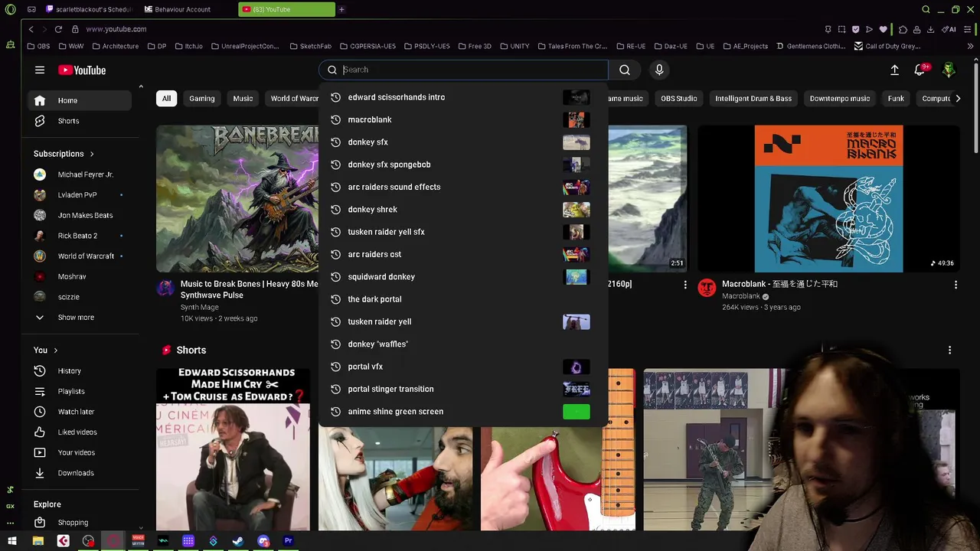
Task: Open more options for Macroblank video
Action: pyautogui.click(x=955, y=285)
